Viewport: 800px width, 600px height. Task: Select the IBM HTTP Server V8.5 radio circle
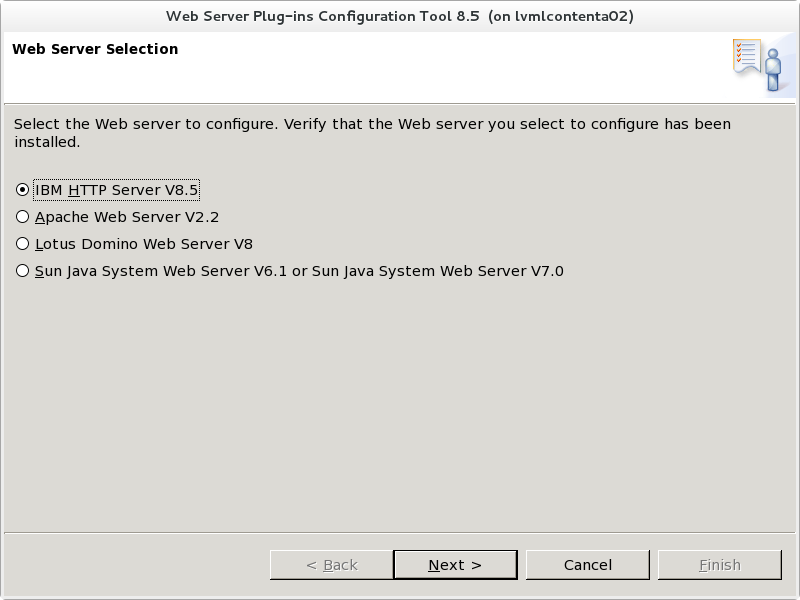22,190
